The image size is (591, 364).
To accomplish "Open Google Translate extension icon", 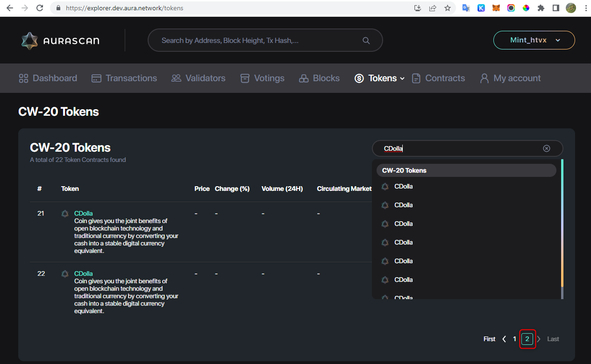I will (x=466, y=8).
